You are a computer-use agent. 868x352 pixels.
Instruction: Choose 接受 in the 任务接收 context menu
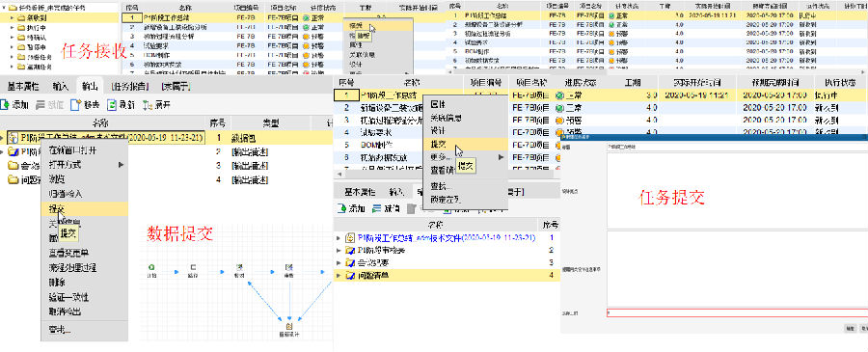coord(377,25)
